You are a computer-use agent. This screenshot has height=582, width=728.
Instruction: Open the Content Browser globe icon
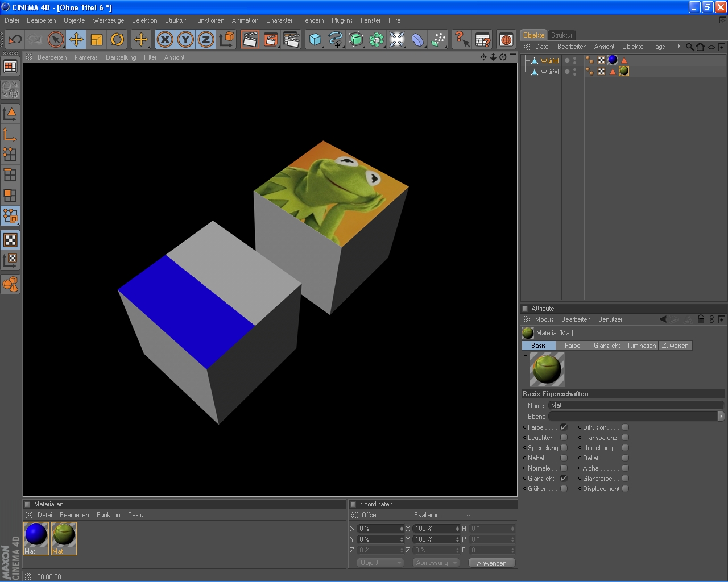tap(506, 39)
